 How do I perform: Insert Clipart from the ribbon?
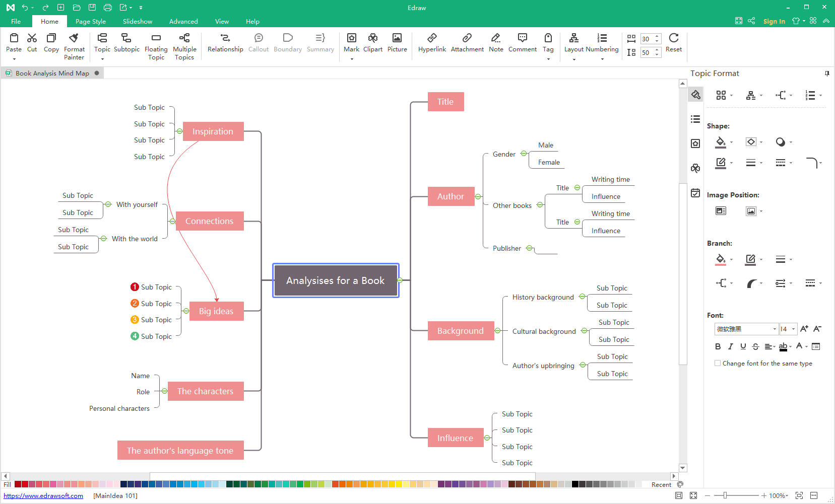pyautogui.click(x=372, y=38)
